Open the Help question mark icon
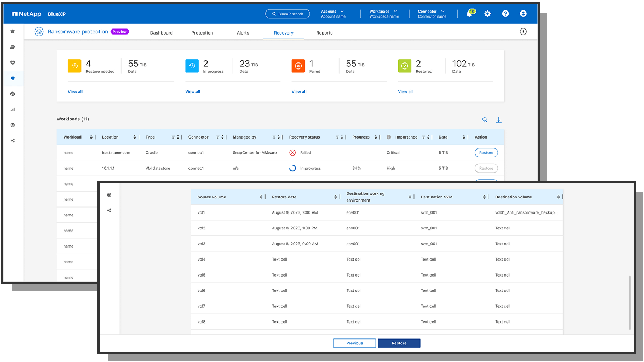The height and width of the screenshot is (362, 644). pyautogui.click(x=505, y=13)
